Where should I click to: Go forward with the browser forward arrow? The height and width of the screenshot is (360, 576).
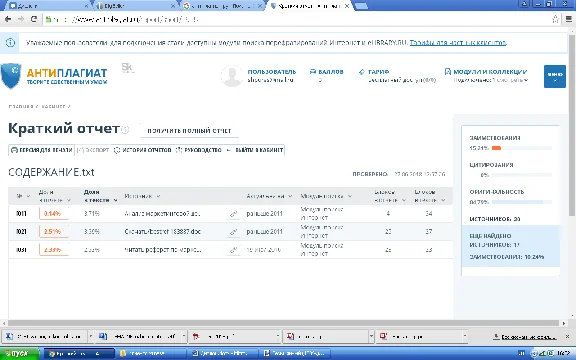click(x=21, y=19)
